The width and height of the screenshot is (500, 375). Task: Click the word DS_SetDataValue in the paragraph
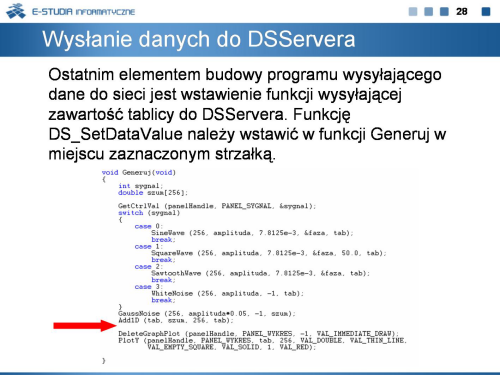115,134
